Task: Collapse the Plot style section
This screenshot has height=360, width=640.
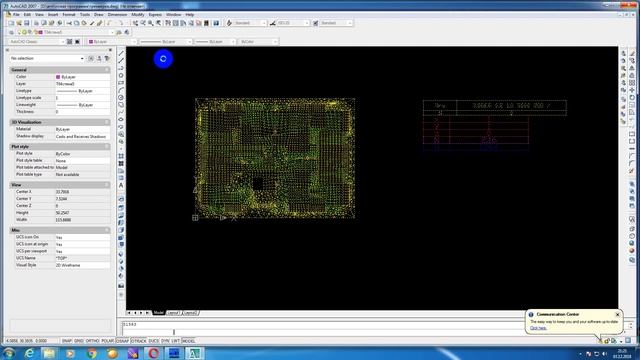Action: (x=107, y=147)
